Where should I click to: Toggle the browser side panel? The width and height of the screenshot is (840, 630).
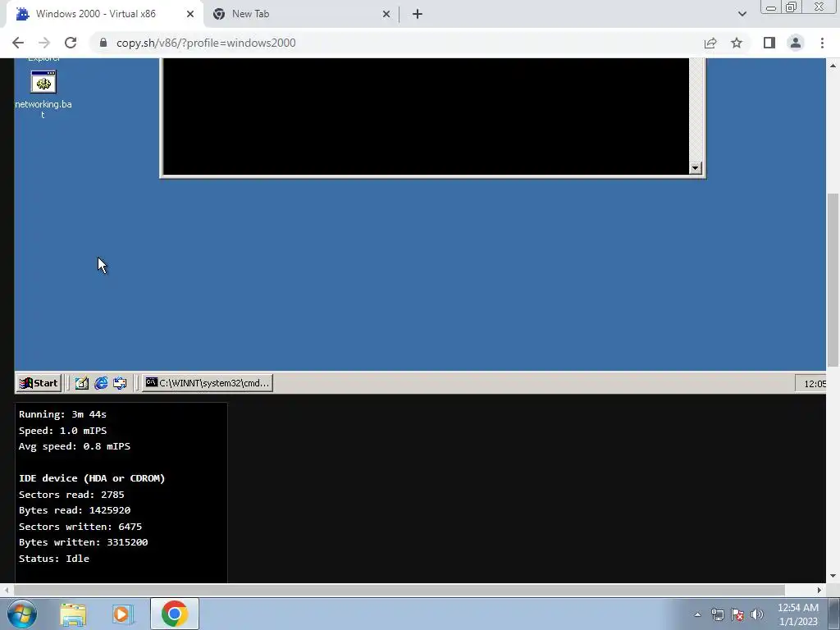pyautogui.click(x=769, y=43)
